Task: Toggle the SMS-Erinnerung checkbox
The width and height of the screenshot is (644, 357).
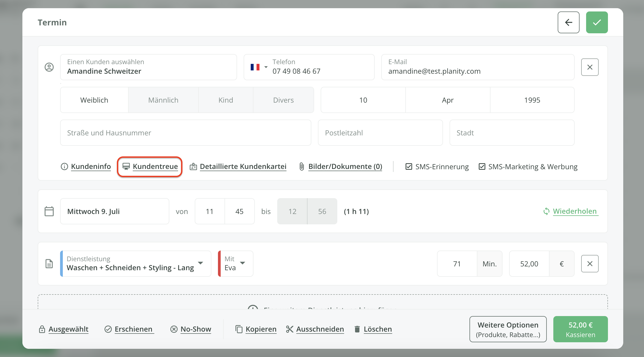Action: point(409,166)
